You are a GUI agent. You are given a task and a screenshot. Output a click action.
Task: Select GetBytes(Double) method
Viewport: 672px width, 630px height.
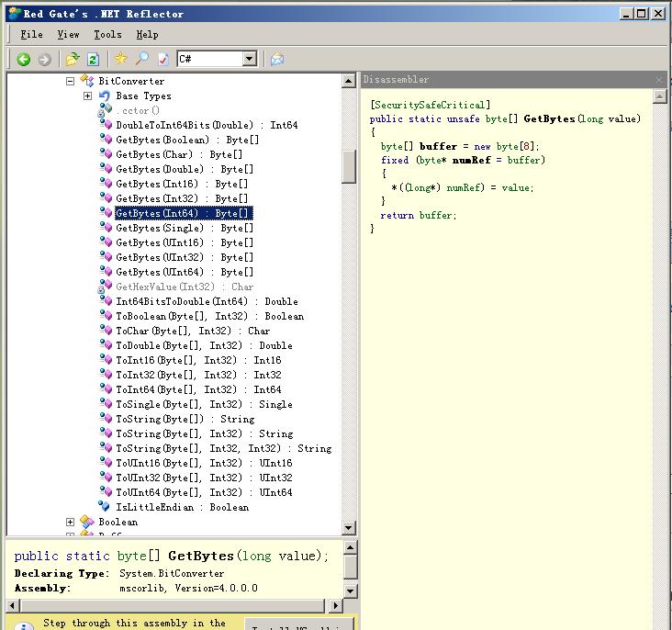[185, 169]
